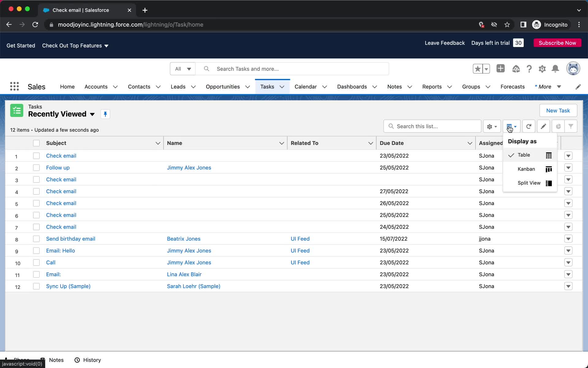Expand the Recently Viewed list view selector
Viewport: 588px width, 368px height.
pos(92,114)
